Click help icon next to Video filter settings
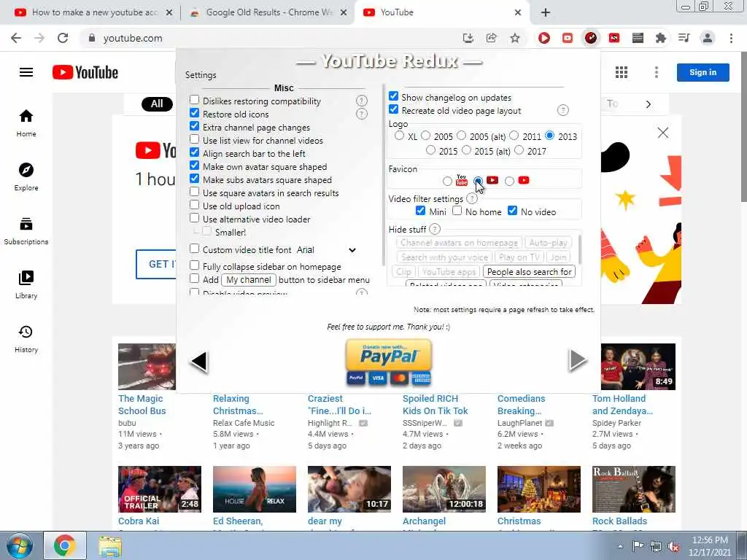The image size is (747, 560). click(472, 198)
